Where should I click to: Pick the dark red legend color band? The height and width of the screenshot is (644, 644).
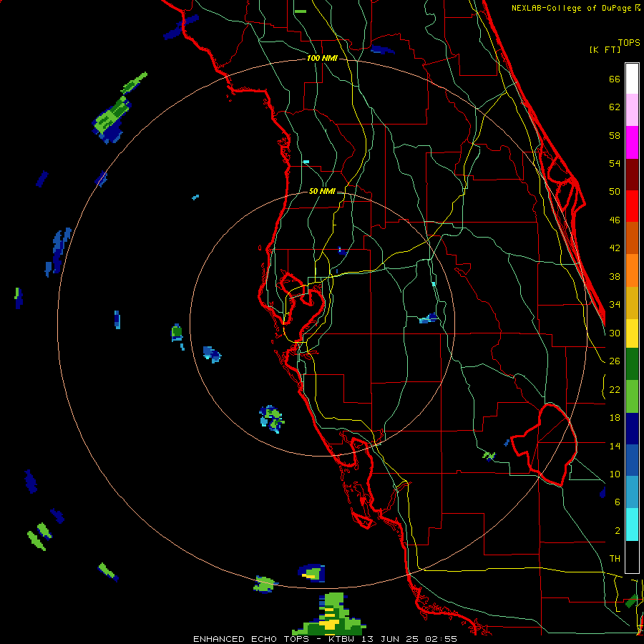coord(632,174)
